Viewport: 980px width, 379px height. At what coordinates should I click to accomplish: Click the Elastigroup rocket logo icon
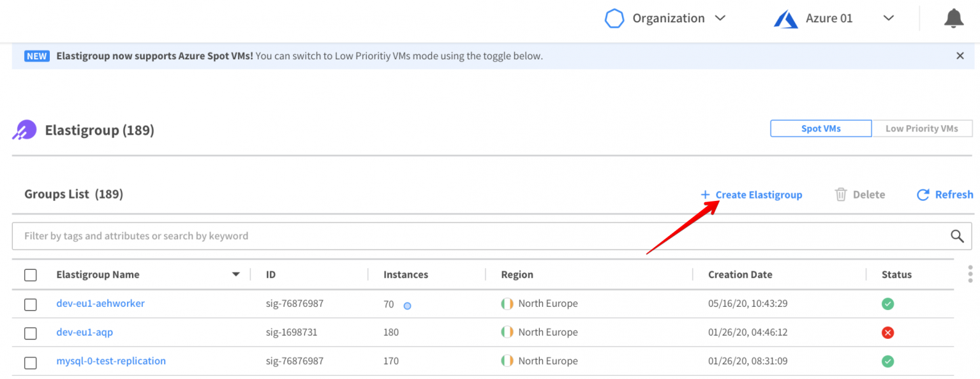24,130
